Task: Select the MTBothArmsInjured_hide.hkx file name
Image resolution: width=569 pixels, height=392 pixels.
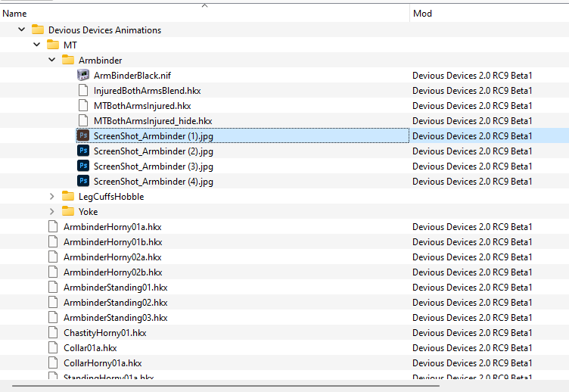Action: click(x=153, y=121)
